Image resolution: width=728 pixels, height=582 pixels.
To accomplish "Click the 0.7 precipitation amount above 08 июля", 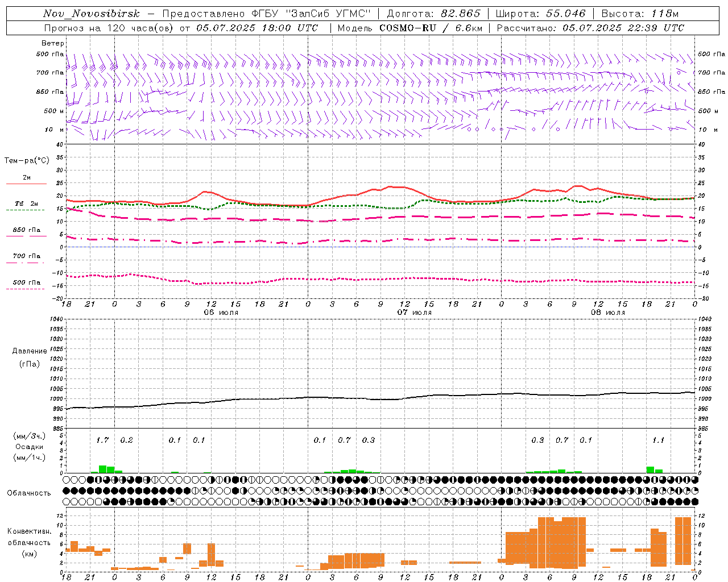I will (x=561, y=440).
